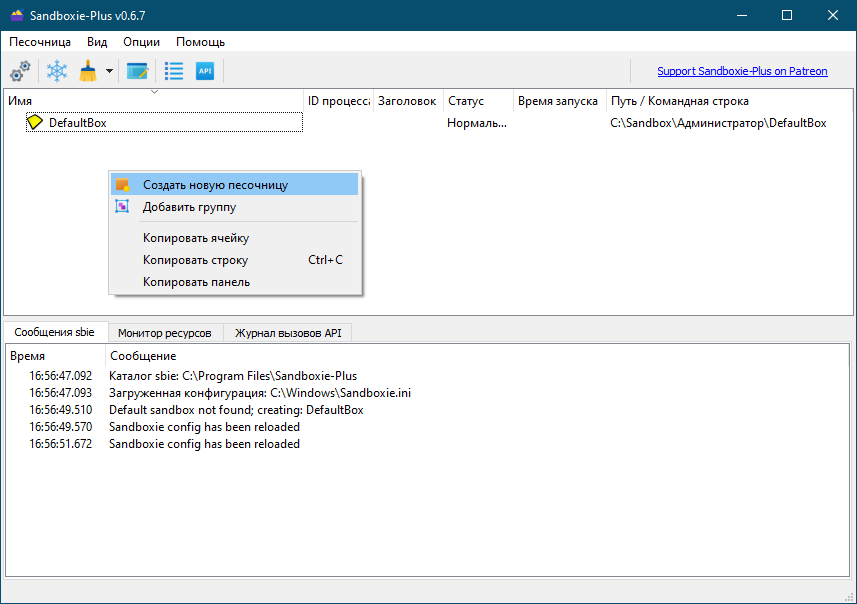
Task: Click the 16:56:51.672 timestamp
Action: click(x=61, y=444)
